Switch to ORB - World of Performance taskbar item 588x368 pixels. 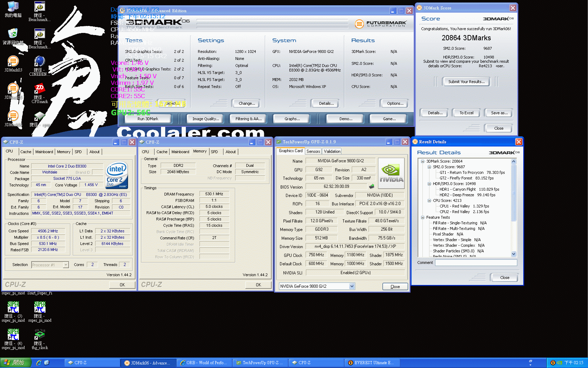204,363
